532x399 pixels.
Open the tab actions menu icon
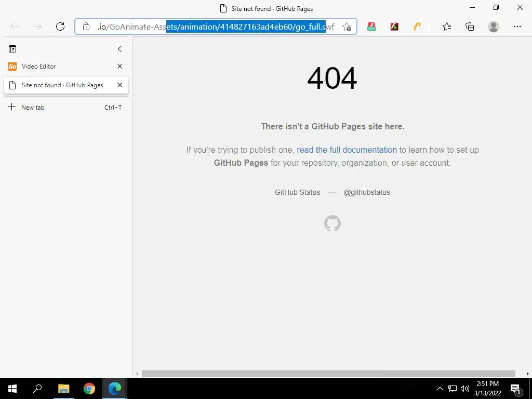pyautogui.click(x=12, y=49)
